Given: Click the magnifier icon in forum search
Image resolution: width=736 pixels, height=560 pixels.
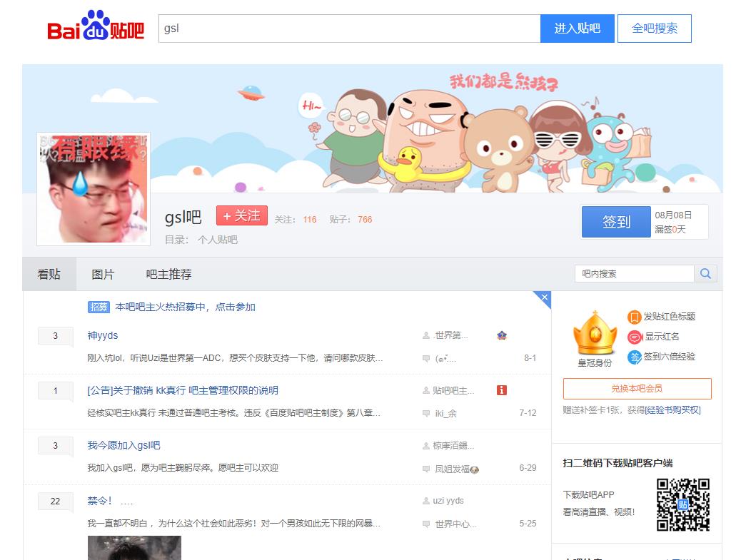Looking at the screenshot, I should [705, 274].
